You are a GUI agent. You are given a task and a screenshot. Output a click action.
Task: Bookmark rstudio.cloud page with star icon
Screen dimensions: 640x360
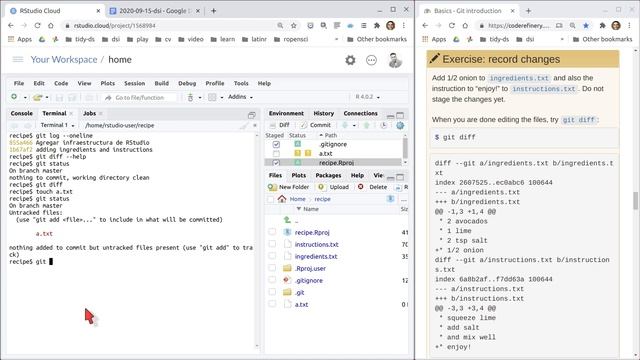[293, 25]
